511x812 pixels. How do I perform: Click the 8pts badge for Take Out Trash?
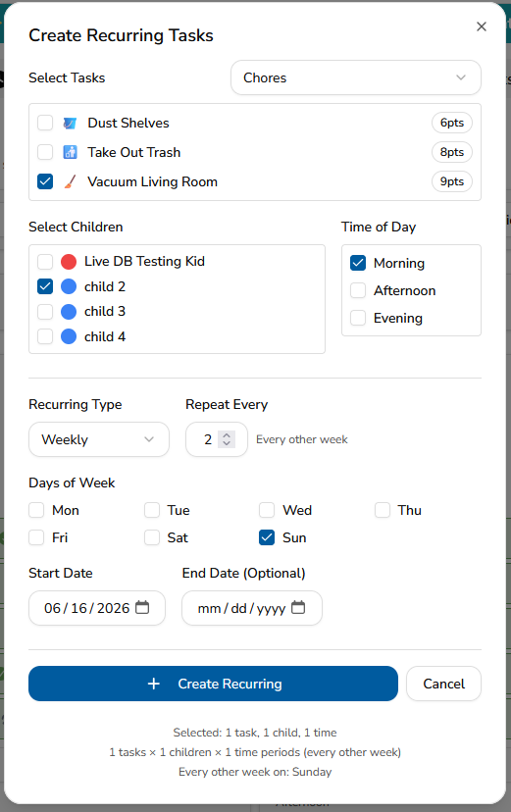tap(452, 152)
